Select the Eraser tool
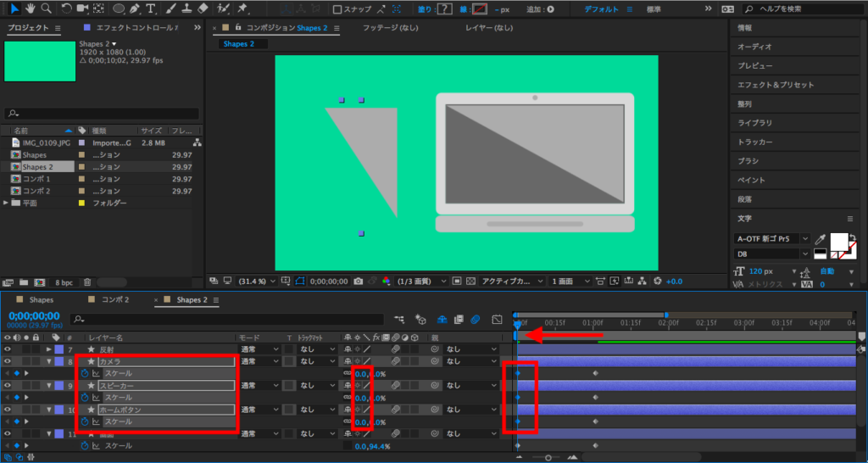 point(203,8)
